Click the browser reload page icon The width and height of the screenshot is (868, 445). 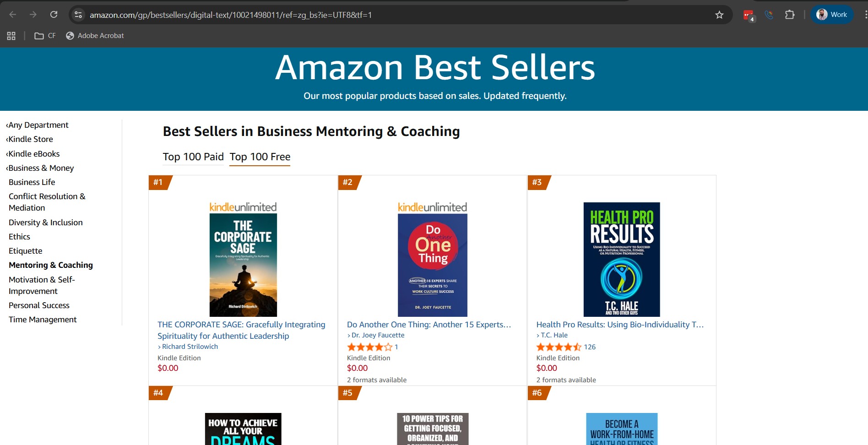click(x=54, y=15)
